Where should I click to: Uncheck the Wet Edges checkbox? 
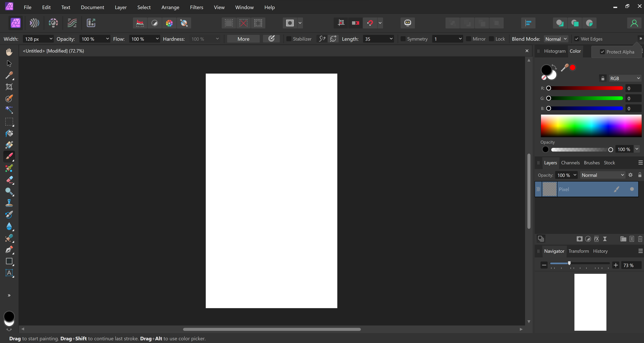(x=577, y=39)
